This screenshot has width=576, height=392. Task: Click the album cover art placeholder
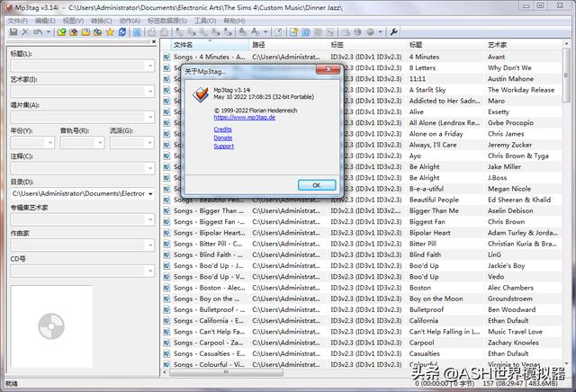pos(51,326)
